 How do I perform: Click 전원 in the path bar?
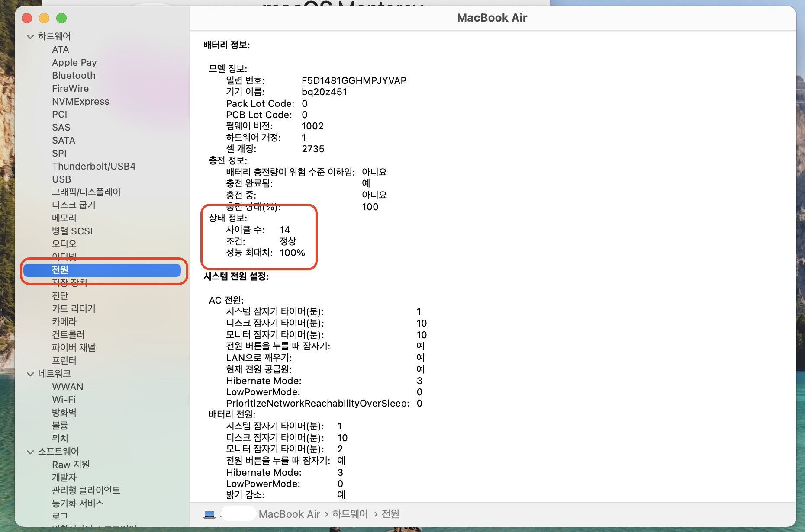(390, 514)
